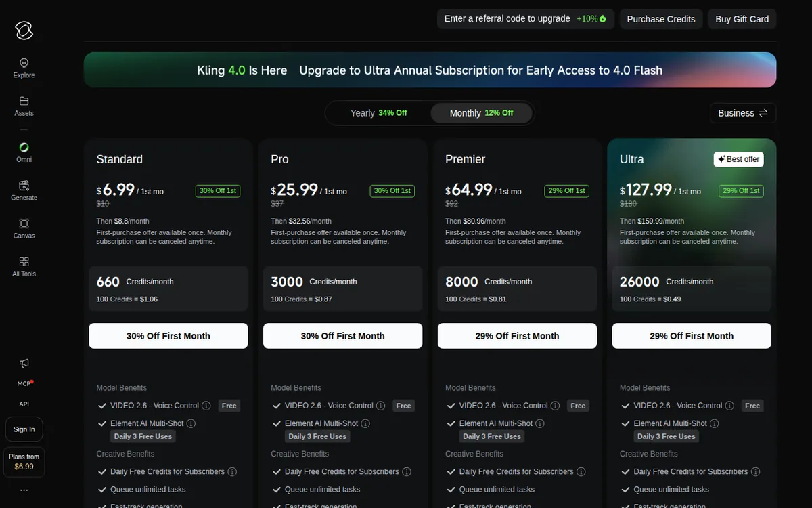Open the API sidebar item

point(24,404)
